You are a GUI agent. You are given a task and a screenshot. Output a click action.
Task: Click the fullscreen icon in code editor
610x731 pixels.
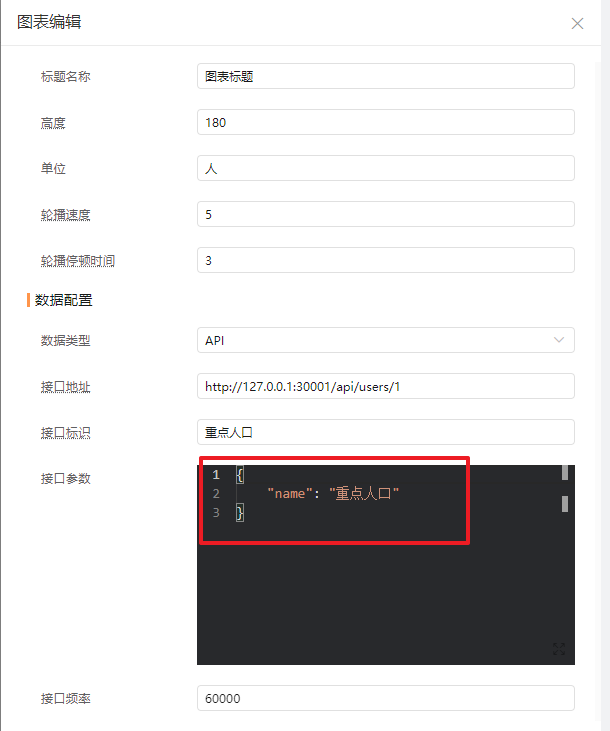point(559,648)
